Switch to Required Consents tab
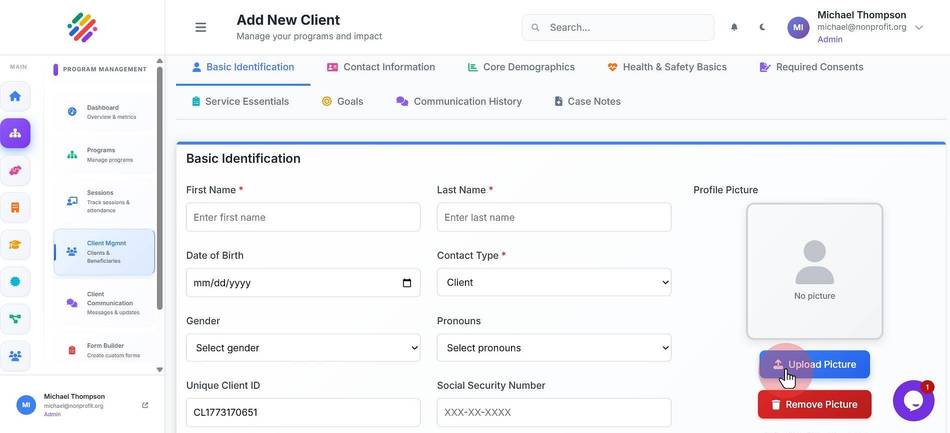Screen dimensions: 950x433 (812, 67)
